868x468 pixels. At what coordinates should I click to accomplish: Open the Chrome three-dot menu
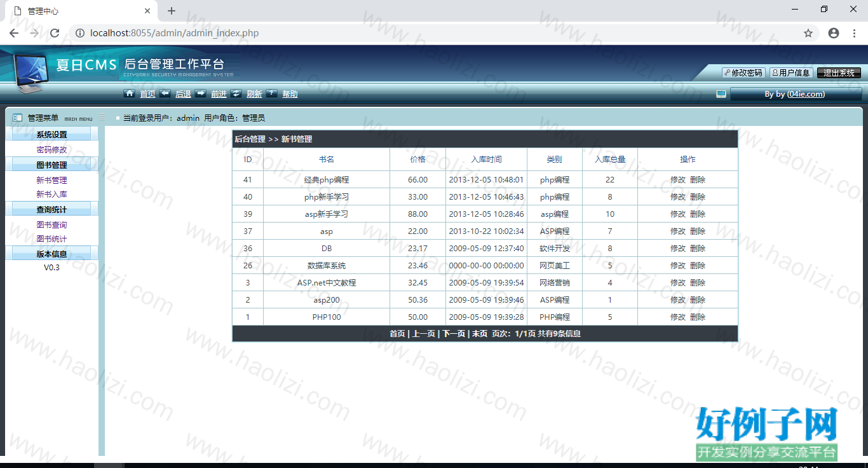tap(854, 33)
